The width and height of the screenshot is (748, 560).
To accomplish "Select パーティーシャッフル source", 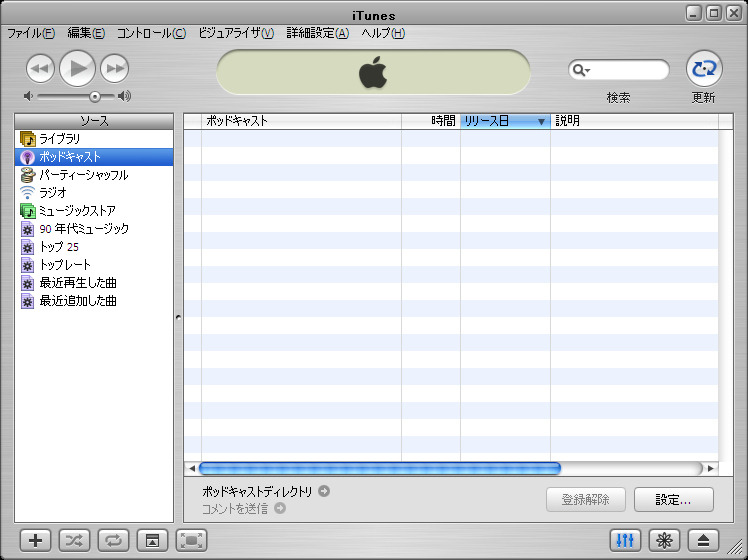I will 94,175.
